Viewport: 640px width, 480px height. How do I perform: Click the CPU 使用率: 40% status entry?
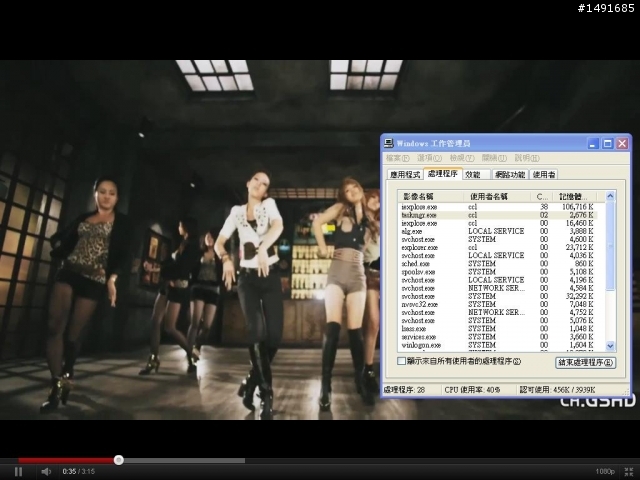[472, 390]
